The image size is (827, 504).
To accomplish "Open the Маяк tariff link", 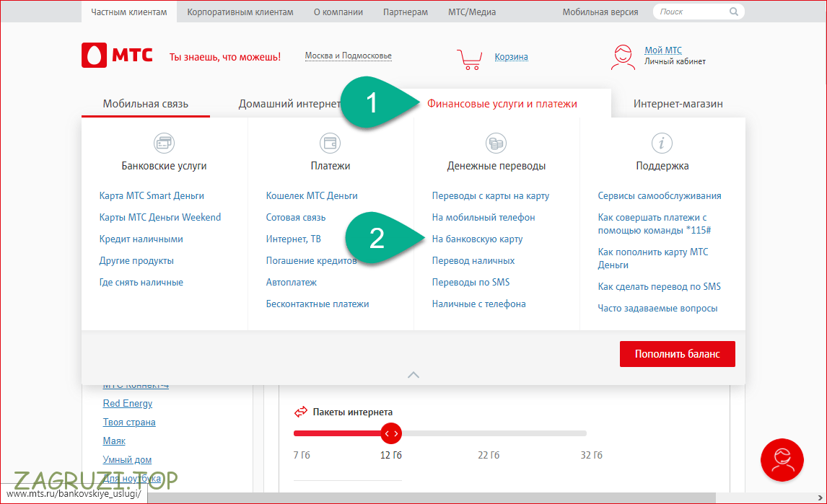I will pos(114,441).
